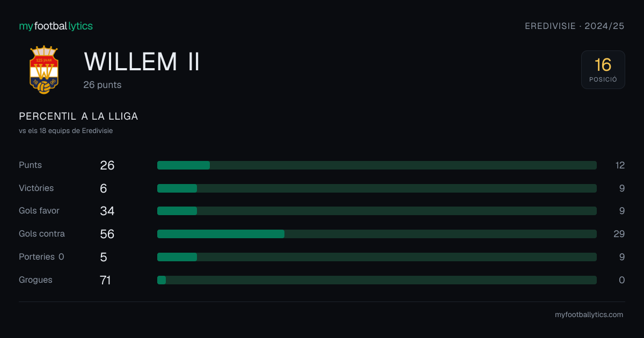
Task: Click the percentile number 29
Action: click(x=619, y=234)
